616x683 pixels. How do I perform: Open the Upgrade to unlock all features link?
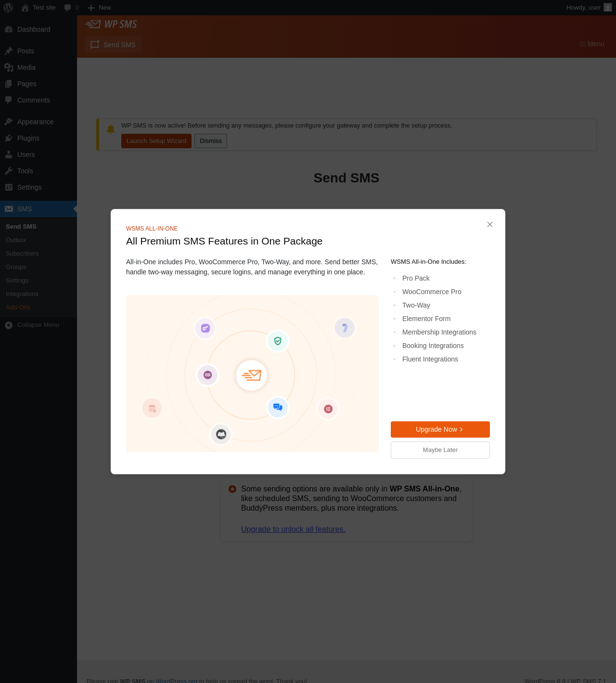(293, 529)
